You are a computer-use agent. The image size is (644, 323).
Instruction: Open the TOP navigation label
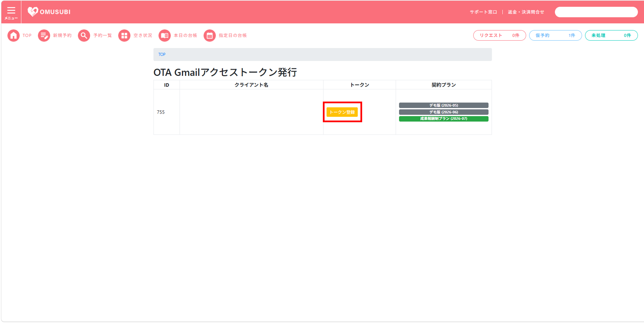27,36
